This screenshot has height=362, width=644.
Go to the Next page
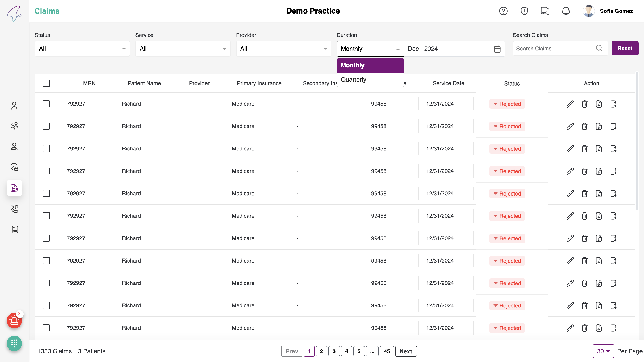[x=406, y=351]
